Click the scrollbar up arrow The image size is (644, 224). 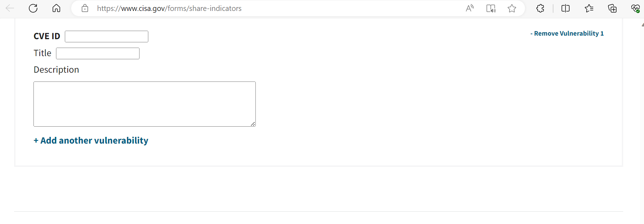click(x=642, y=25)
